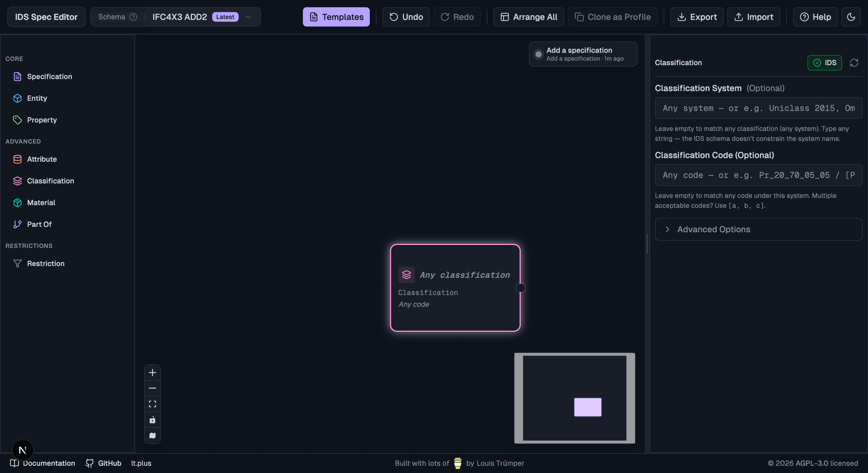This screenshot has height=473, width=868.
Task: Click the node's output connection handle
Action: coord(520,288)
